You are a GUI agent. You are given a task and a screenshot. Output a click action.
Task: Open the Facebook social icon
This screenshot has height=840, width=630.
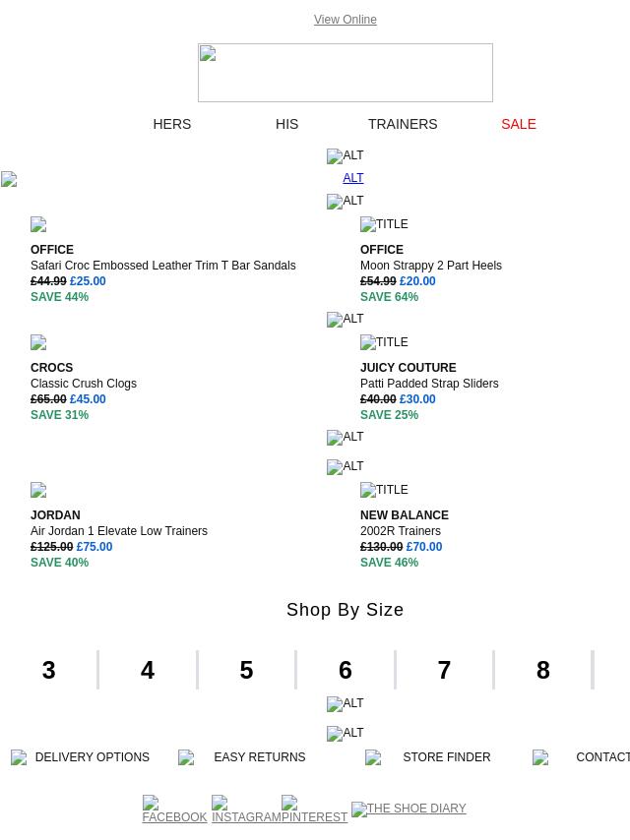(x=174, y=810)
